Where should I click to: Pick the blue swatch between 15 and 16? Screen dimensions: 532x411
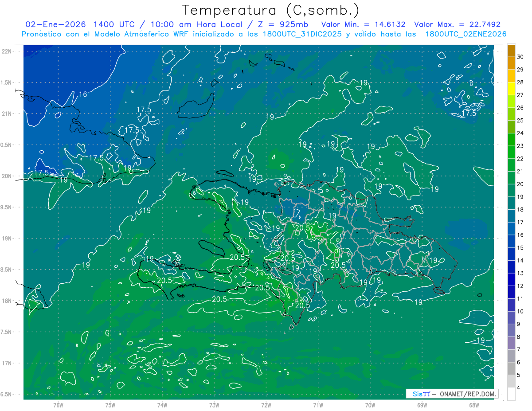point(511,241)
